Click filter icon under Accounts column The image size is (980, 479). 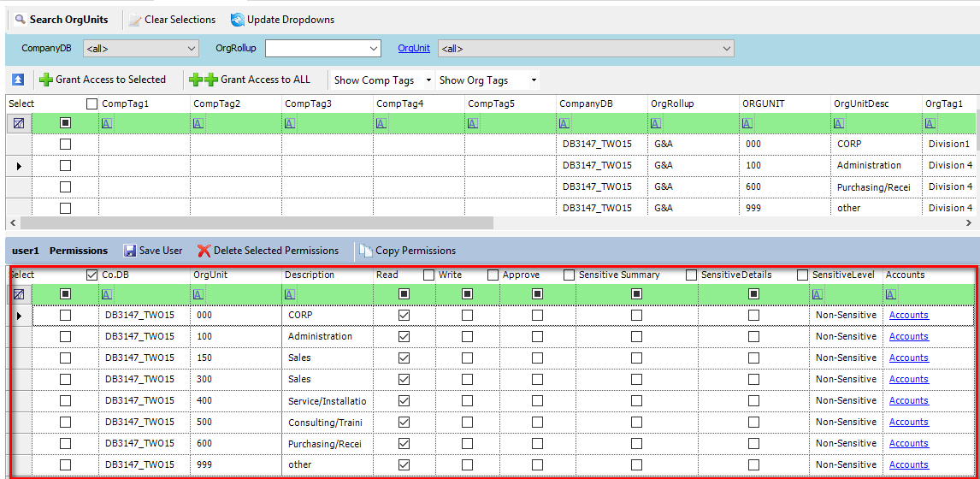pos(890,294)
